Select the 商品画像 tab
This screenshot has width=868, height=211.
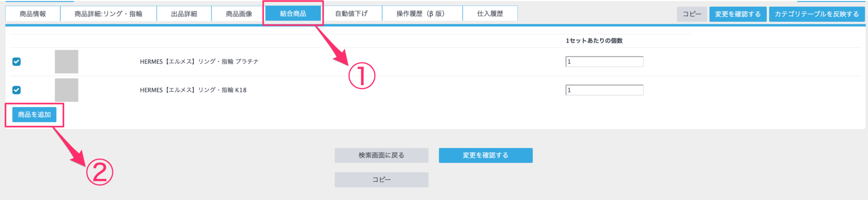239,14
